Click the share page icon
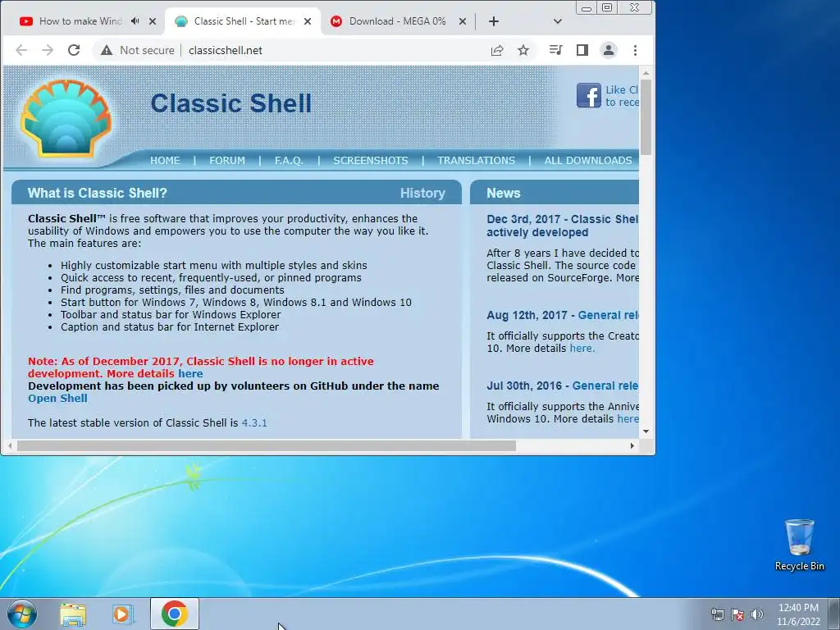 click(x=497, y=50)
